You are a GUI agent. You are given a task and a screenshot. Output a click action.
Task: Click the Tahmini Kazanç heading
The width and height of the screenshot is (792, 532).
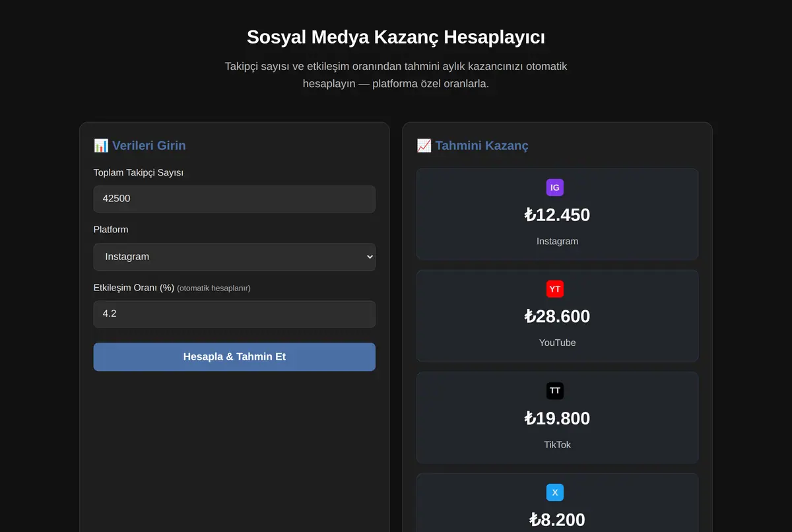(x=482, y=146)
